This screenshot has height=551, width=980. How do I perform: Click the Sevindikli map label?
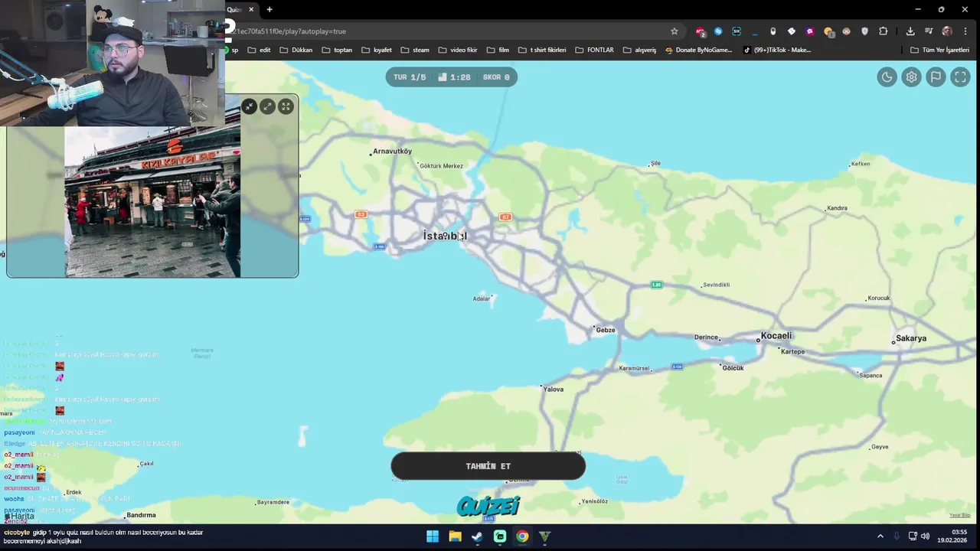pos(716,285)
